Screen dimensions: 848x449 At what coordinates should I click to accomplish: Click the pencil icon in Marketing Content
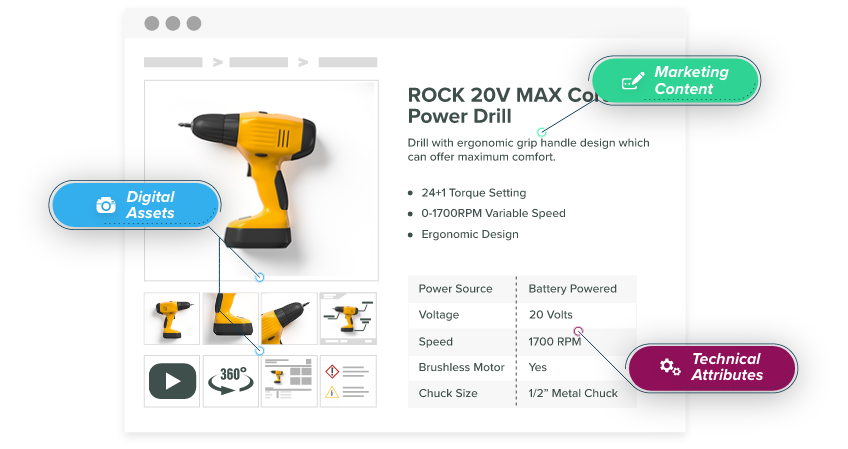(632, 81)
